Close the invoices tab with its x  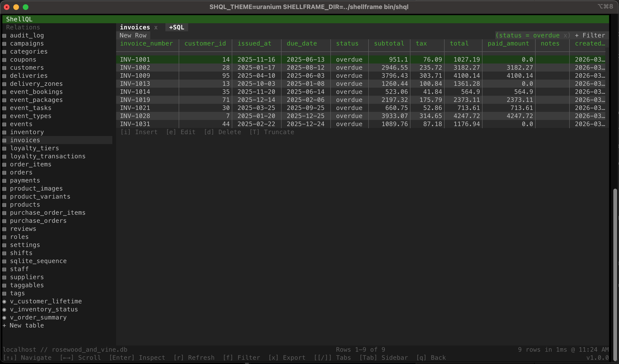point(156,27)
